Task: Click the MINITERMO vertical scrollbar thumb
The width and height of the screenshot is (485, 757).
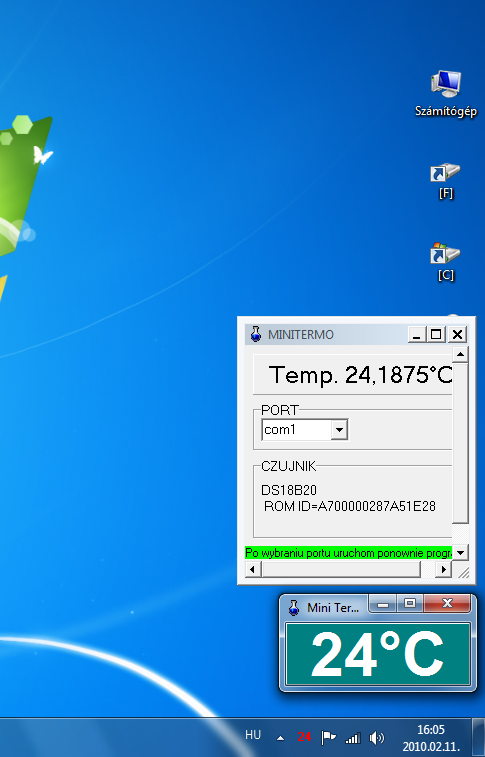Action: pos(460,443)
